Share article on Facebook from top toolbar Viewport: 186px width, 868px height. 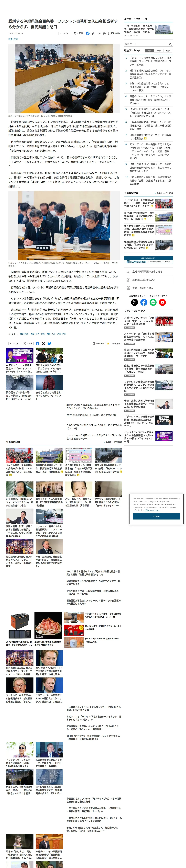88,33
